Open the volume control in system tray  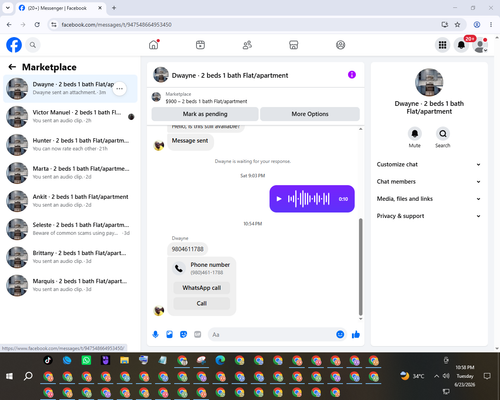pyautogui.click(x=446, y=376)
